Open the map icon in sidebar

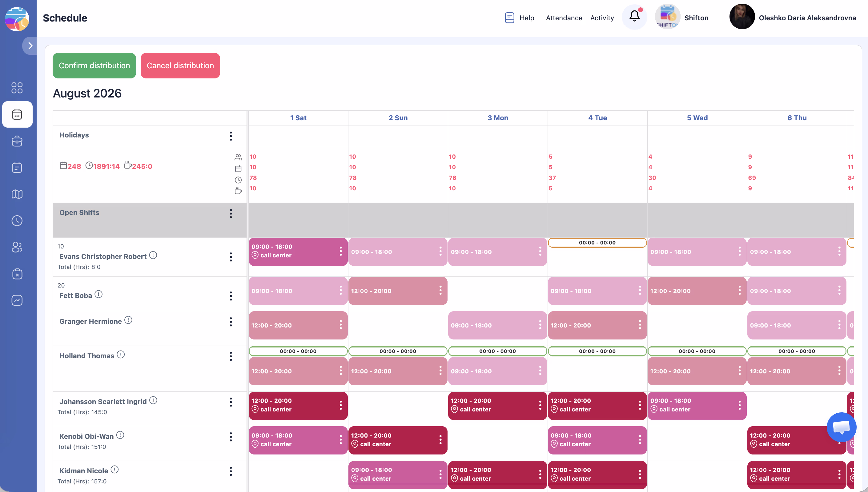[x=17, y=194]
